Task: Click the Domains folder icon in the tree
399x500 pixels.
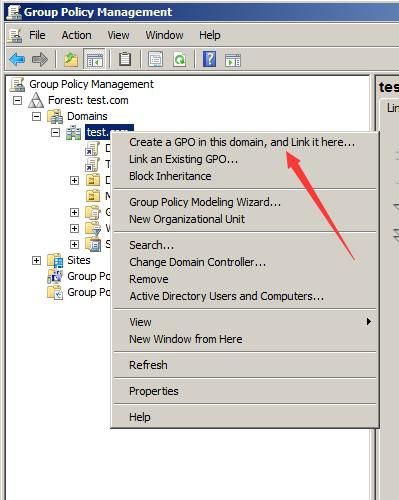Action: pos(55,116)
